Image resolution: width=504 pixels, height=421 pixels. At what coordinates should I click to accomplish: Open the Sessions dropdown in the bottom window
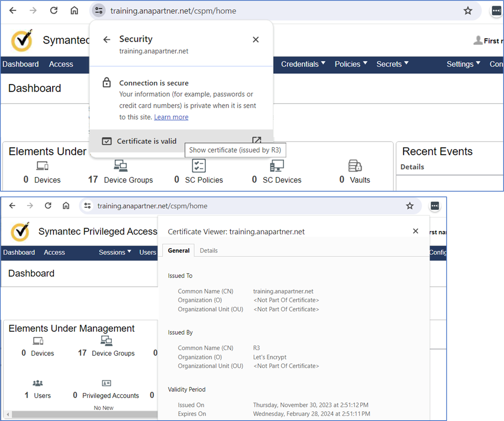click(115, 252)
